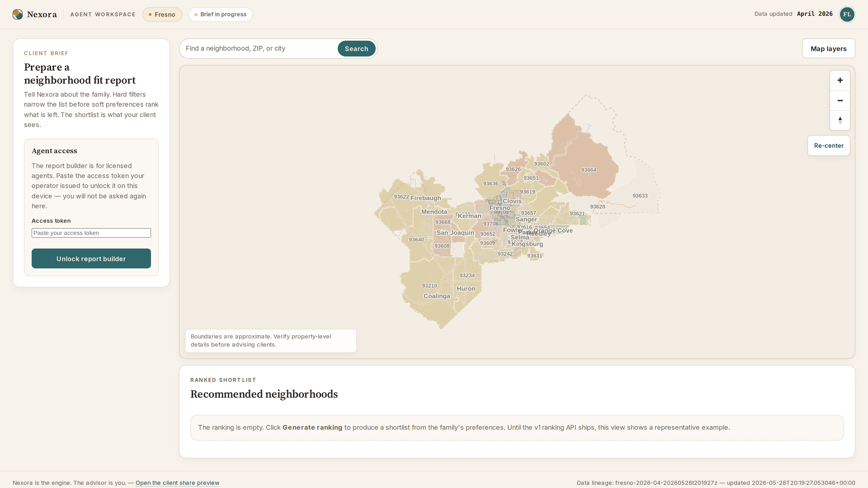Zoom out with the map minus button
The image size is (868, 488).
tap(840, 100)
